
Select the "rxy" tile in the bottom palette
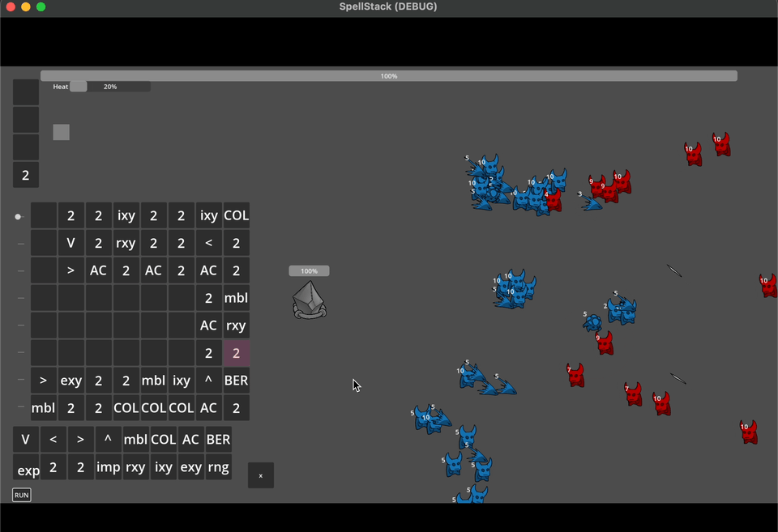pos(135,467)
